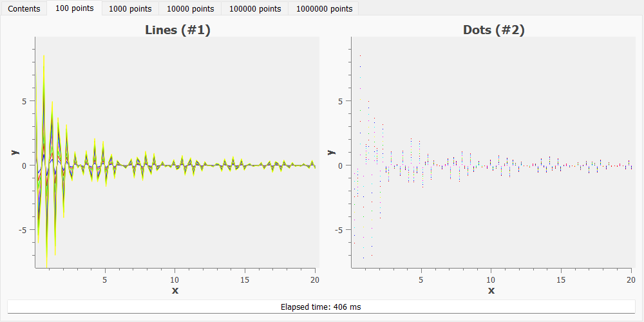
Task: Click the y-axis tick 5 on Lines plot
Action: pyautogui.click(x=24, y=101)
